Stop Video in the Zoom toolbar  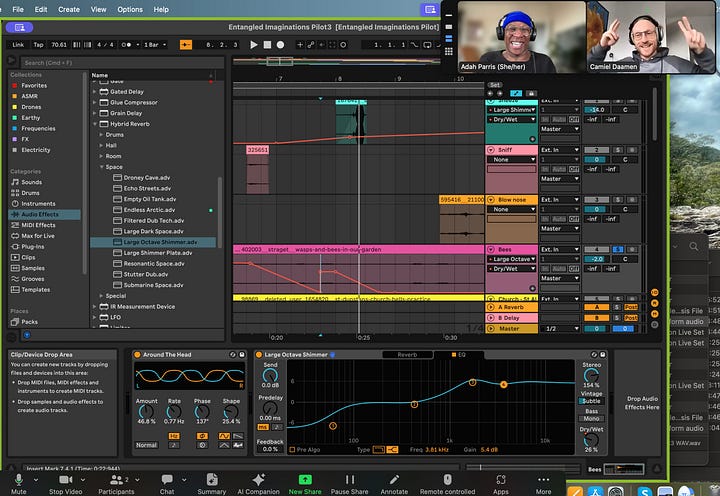click(x=65, y=484)
